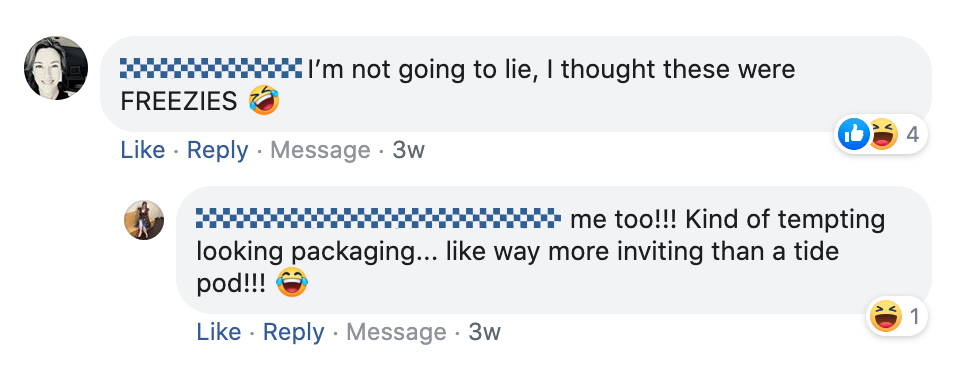Open the reply author's small profile picture
This screenshot has height=378, width=977.
tap(144, 220)
